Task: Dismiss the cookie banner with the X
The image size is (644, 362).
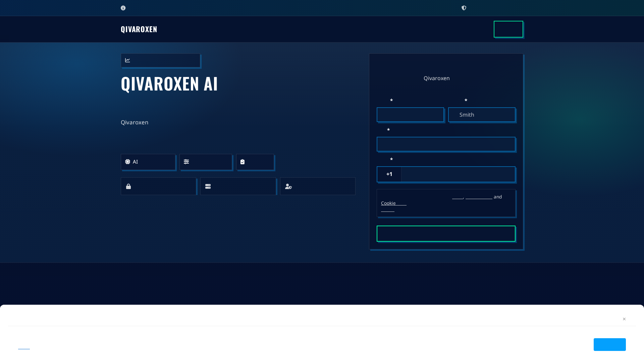Action: pyautogui.click(x=624, y=319)
